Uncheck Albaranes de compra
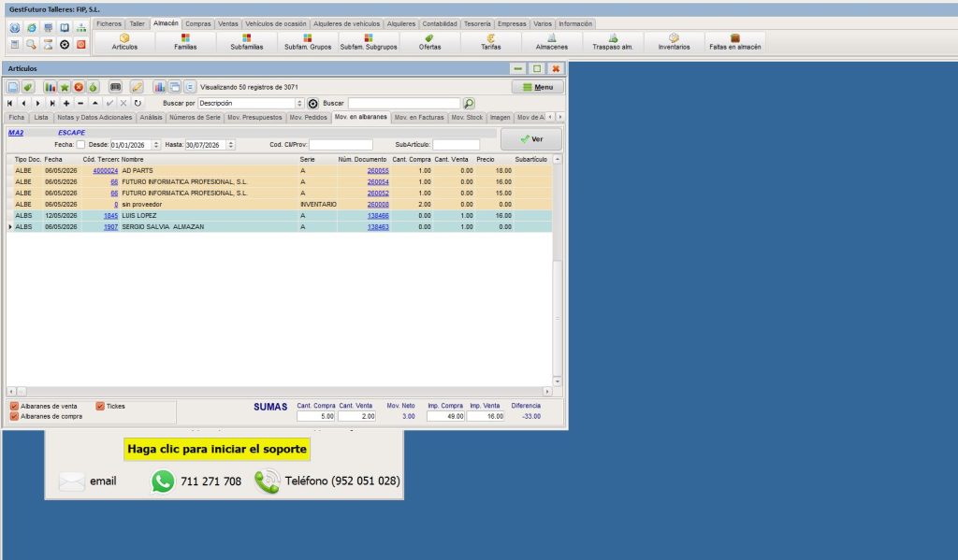This screenshot has width=958, height=560. click(x=14, y=416)
